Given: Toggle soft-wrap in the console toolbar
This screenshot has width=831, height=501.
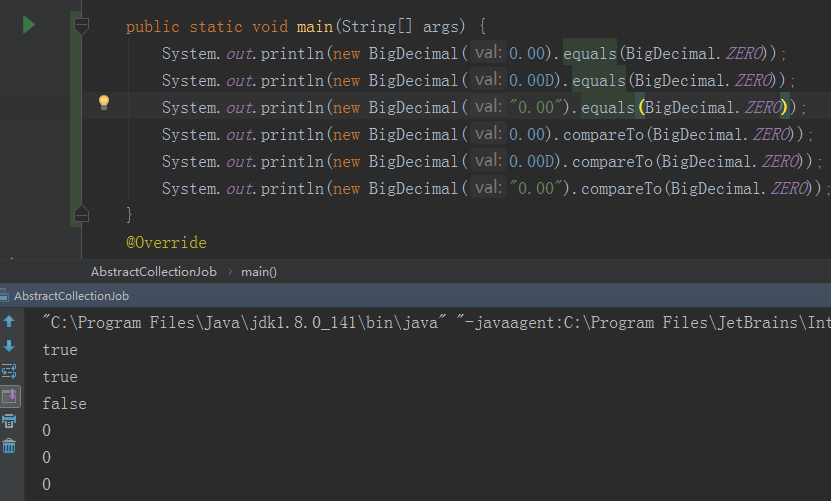Looking at the screenshot, I should (9, 371).
